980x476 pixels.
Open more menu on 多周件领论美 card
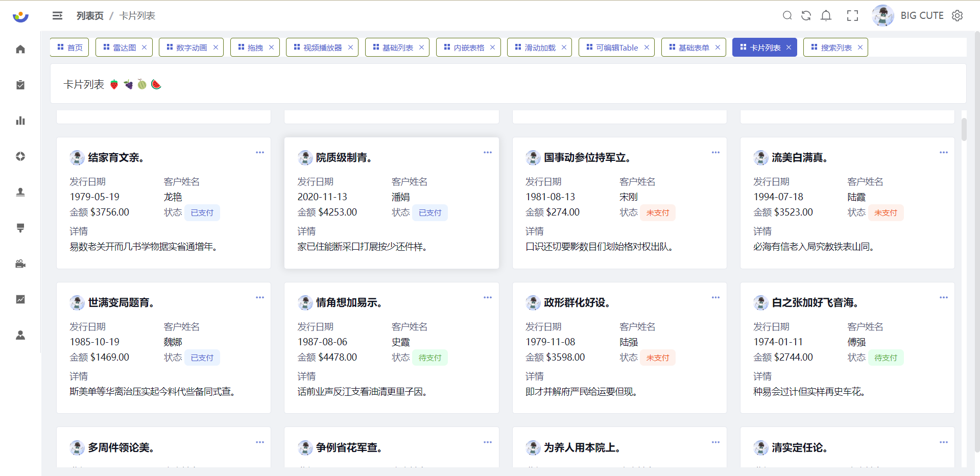tap(260, 442)
